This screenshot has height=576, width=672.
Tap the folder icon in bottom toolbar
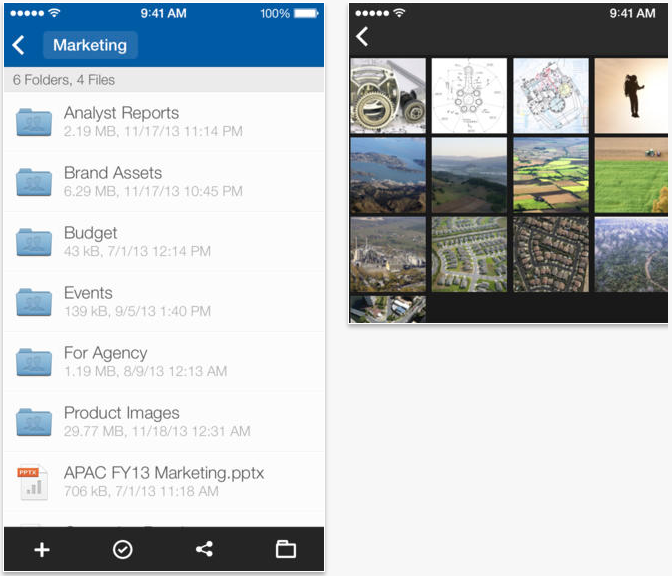coord(286,549)
